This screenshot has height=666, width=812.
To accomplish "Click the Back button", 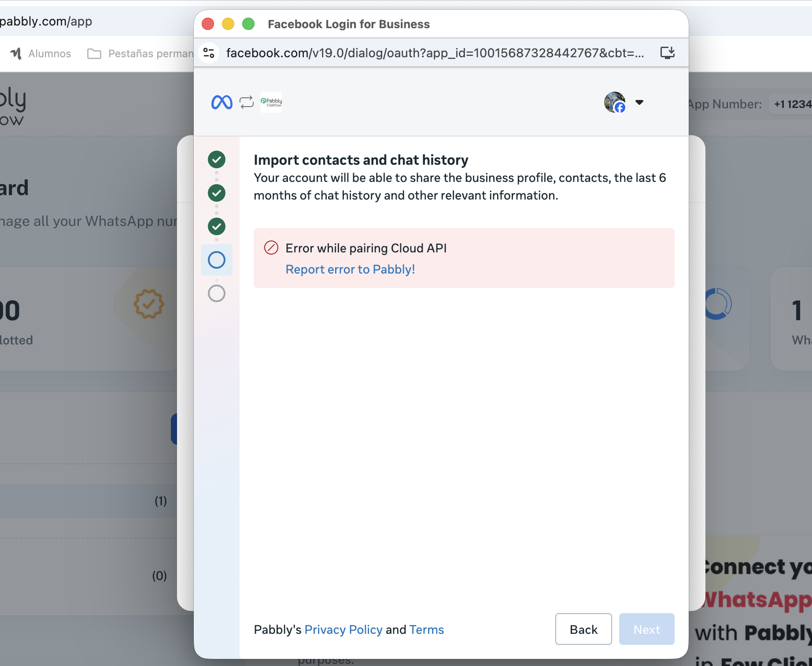I will point(583,629).
